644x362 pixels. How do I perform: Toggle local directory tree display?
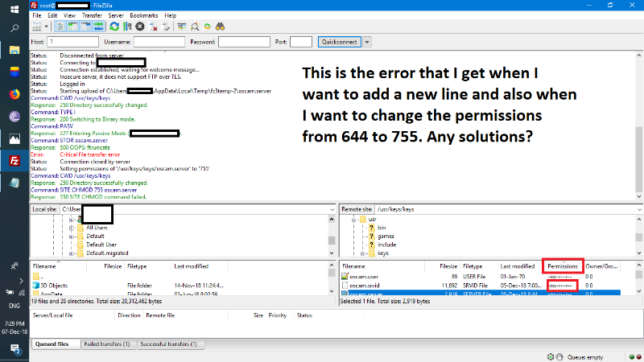coord(72,27)
